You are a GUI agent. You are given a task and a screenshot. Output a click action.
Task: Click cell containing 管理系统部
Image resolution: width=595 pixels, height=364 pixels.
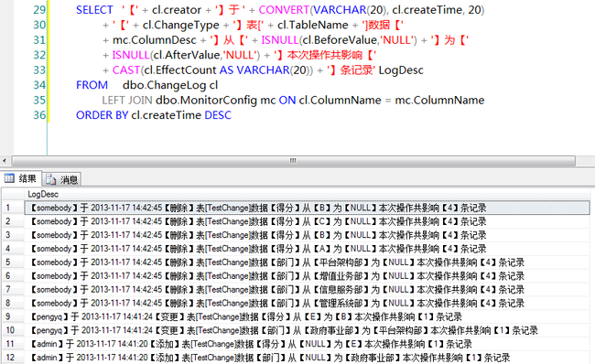(x=307, y=304)
